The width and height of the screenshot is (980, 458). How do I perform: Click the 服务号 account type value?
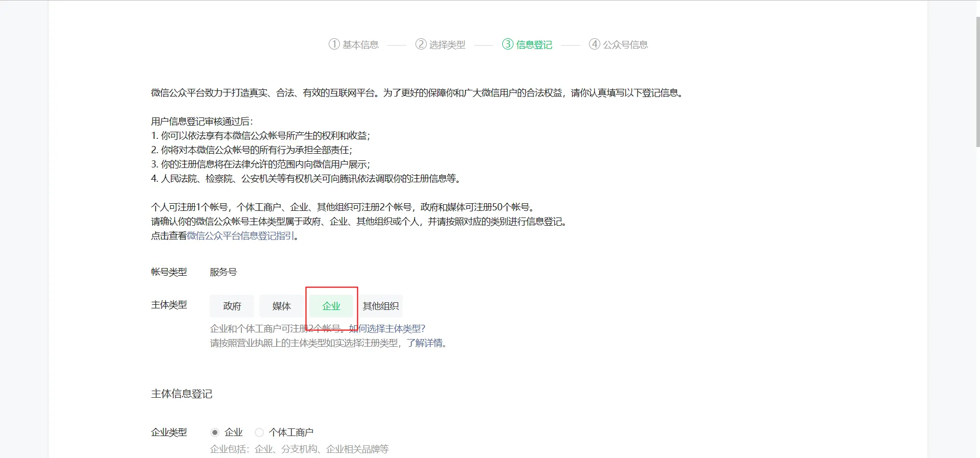coord(223,272)
